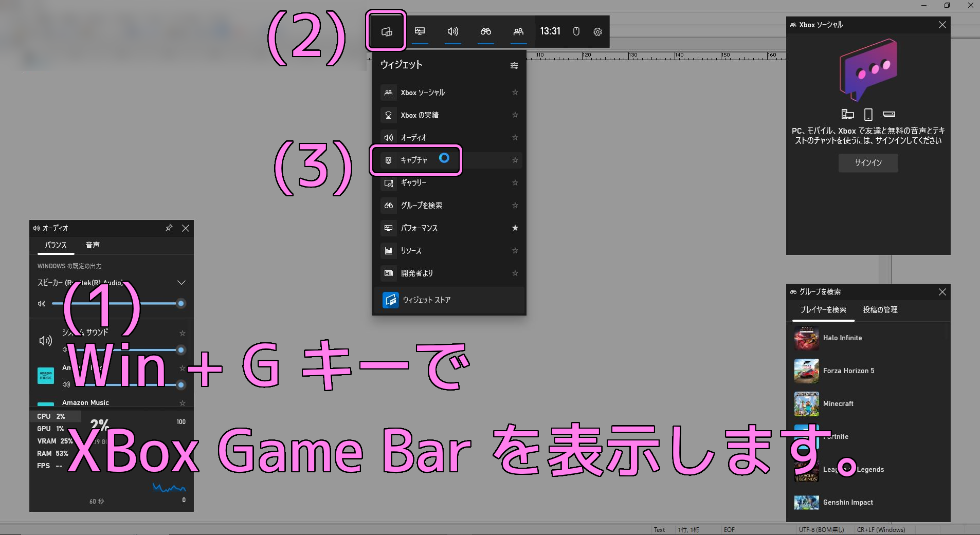Click the amazon music app icon
Screen dimensions: 980x535
tap(46, 376)
